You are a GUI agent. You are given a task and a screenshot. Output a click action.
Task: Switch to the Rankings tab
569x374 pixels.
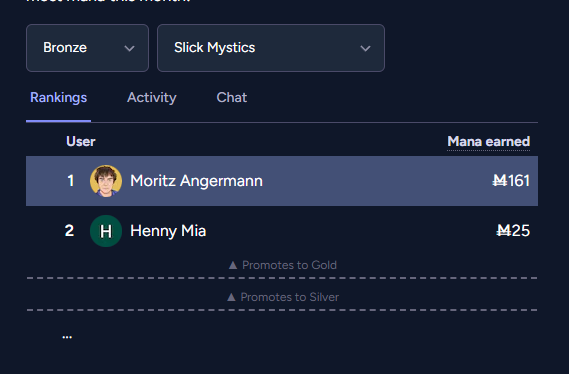pyautogui.click(x=58, y=98)
